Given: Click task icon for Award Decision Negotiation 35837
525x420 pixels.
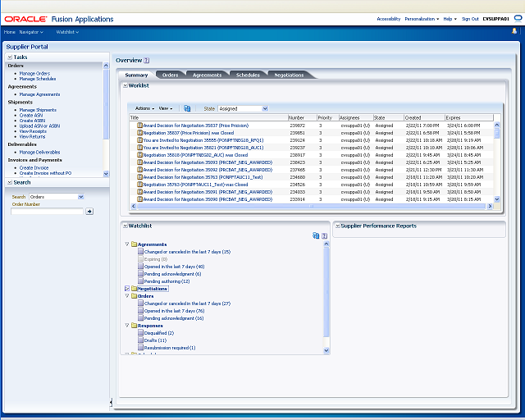Looking at the screenshot, I should point(140,126).
